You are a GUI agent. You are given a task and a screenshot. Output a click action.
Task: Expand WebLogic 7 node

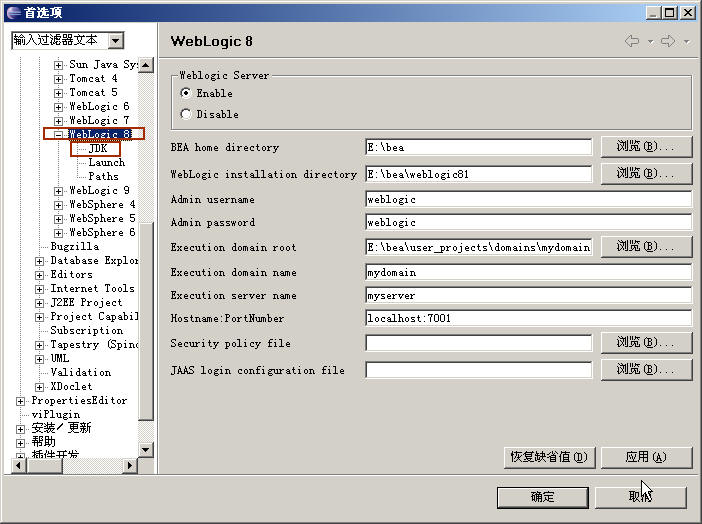click(58, 121)
